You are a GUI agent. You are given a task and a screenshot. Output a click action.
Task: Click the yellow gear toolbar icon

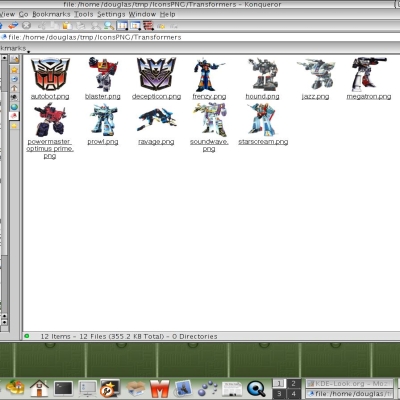161,26
